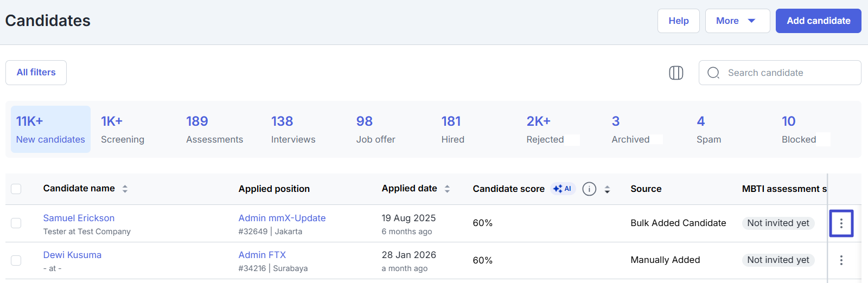The height and width of the screenshot is (283, 868).
Task: Switch to the Interviews tab
Action: click(293, 130)
